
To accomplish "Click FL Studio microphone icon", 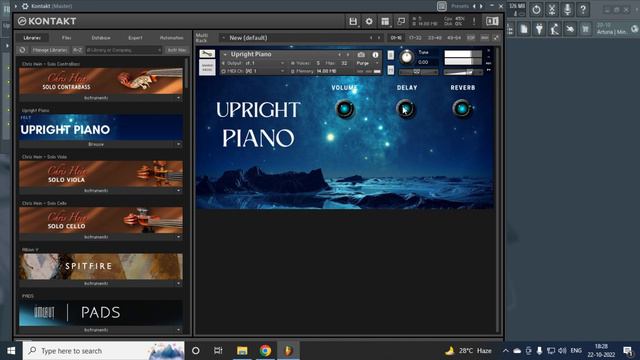I will pos(567,9).
